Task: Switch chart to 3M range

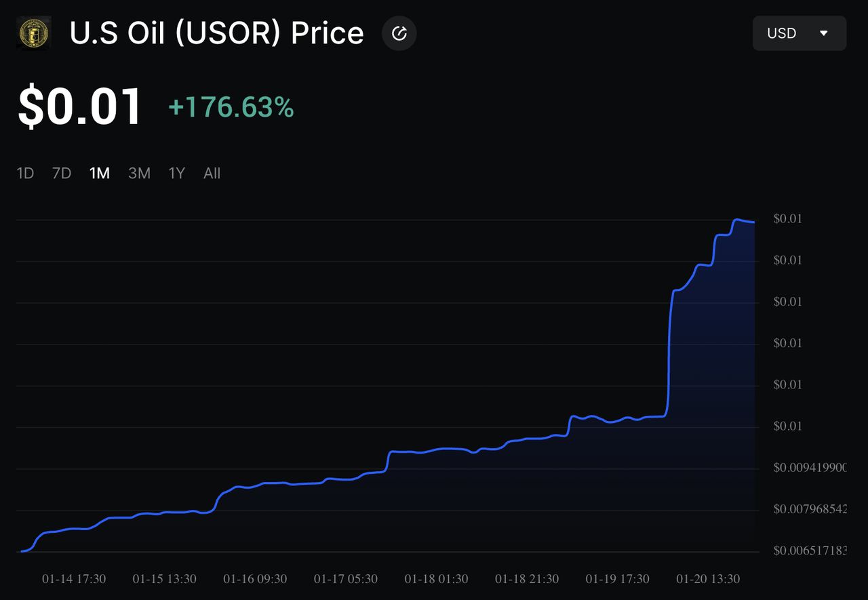Action: pos(139,174)
